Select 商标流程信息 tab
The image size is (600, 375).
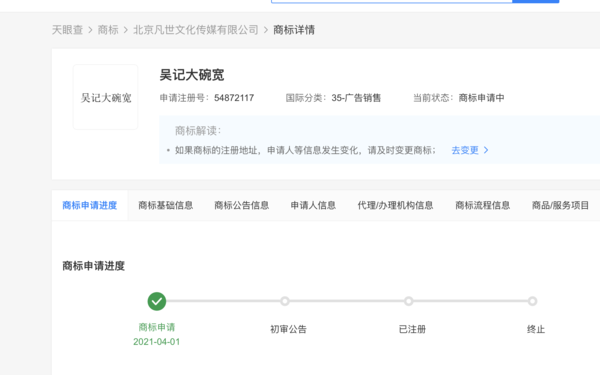[x=483, y=205]
